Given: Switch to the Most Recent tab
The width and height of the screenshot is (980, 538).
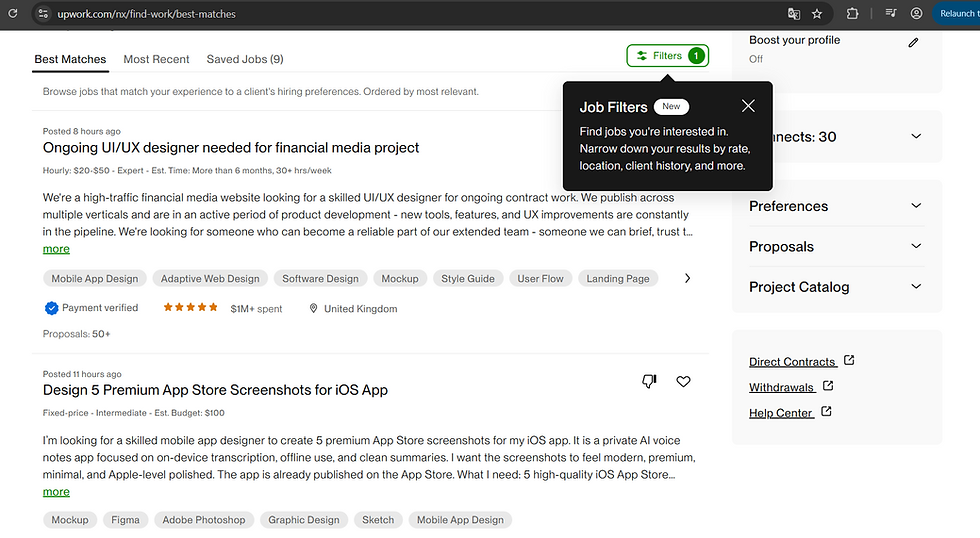Looking at the screenshot, I should click(156, 59).
